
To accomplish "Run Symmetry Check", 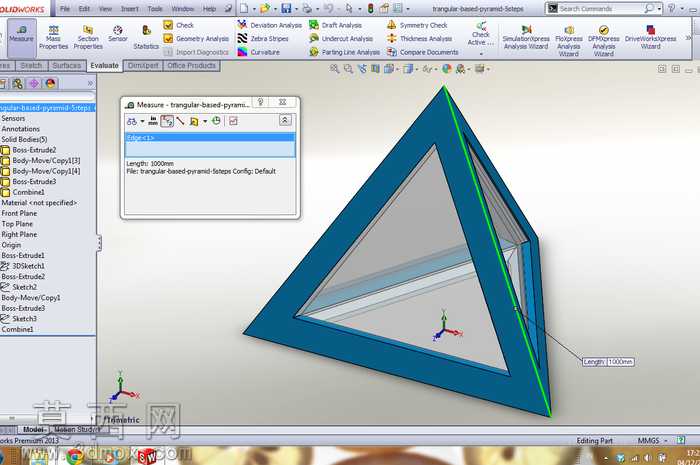I will coord(417,25).
